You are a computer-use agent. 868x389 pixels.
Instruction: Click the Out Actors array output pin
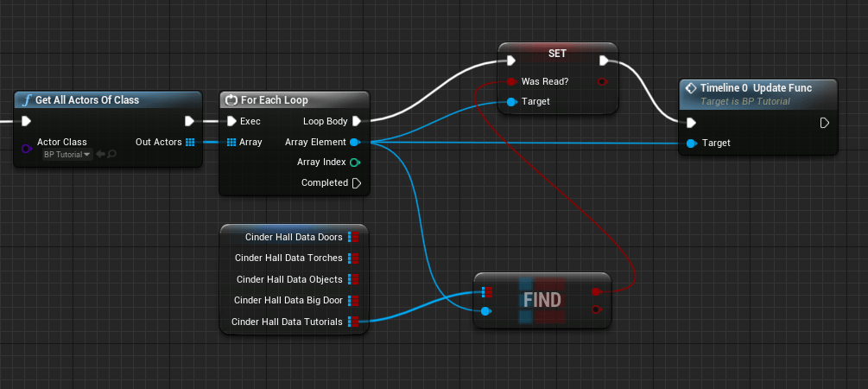pyautogui.click(x=190, y=142)
